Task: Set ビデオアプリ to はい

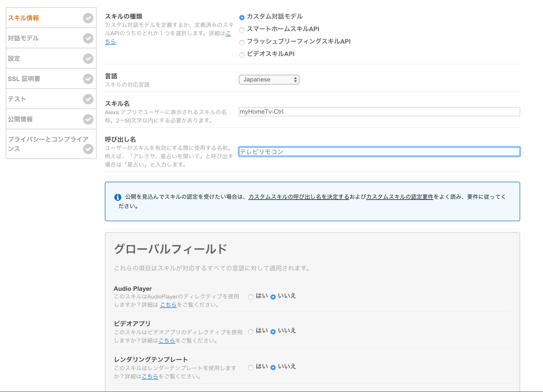Action: click(251, 332)
